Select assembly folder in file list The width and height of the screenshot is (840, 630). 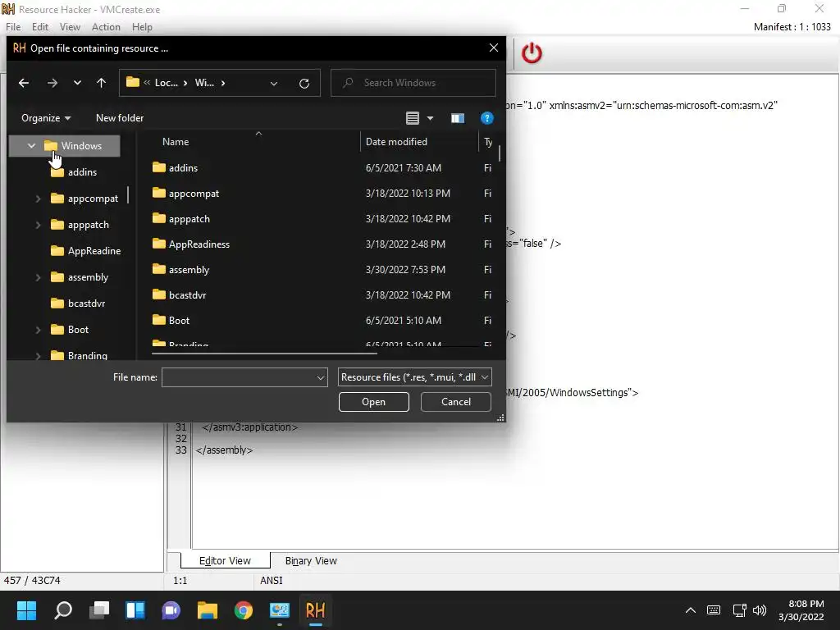coord(180,269)
